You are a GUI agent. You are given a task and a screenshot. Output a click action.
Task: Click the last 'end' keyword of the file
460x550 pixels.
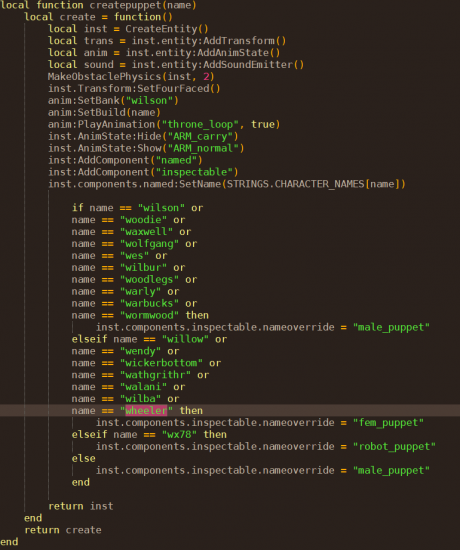point(9,542)
